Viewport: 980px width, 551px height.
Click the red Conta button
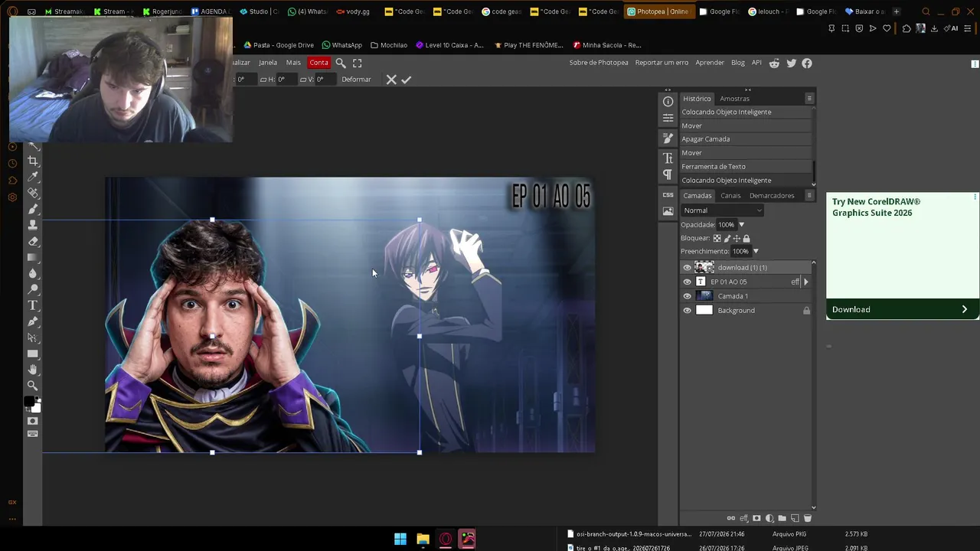click(x=318, y=63)
